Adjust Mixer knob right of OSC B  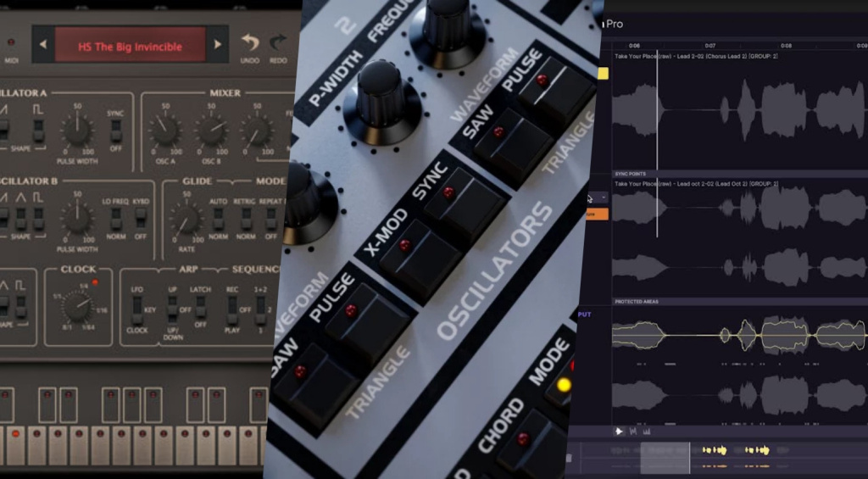[x=256, y=131]
